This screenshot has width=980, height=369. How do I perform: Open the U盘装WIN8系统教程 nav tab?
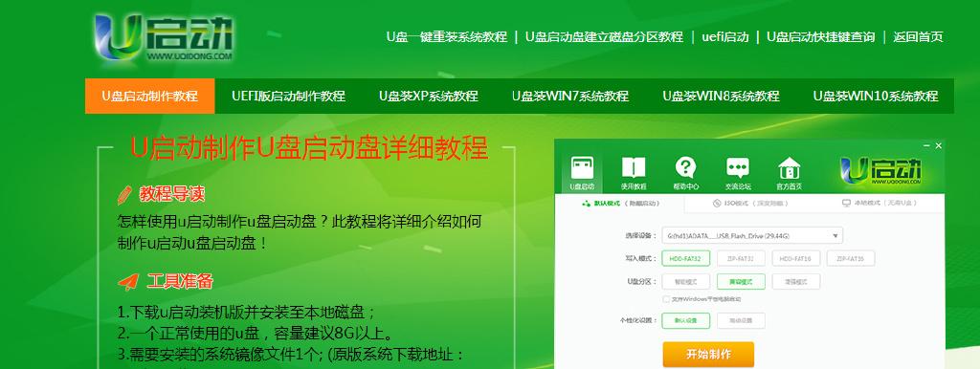point(722,97)
